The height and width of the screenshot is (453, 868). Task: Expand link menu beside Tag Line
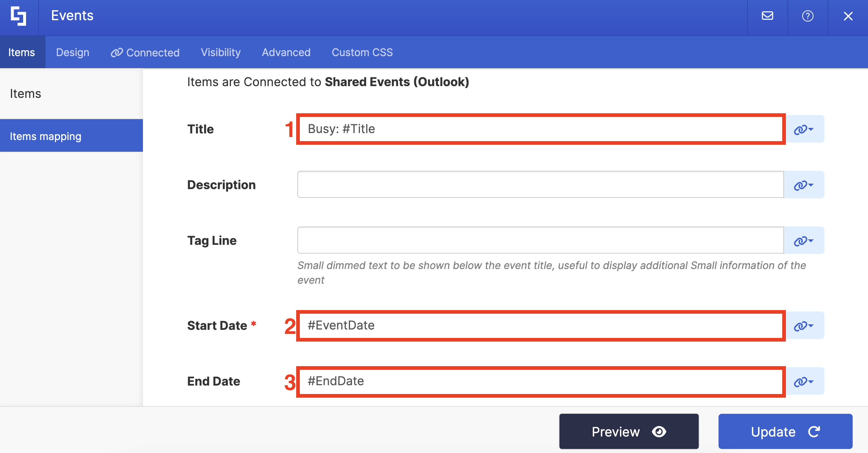pos(804,241)
